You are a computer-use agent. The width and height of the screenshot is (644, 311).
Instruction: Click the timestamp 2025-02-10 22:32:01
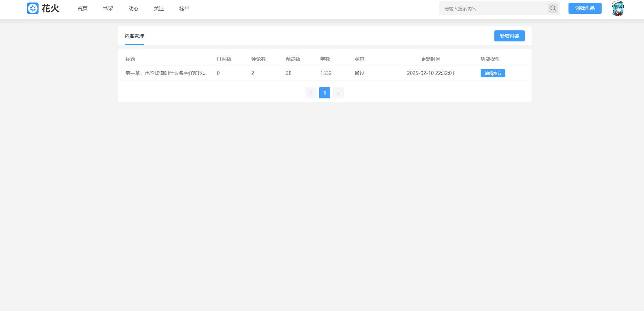pyautogui.click(x=431, y=73)
